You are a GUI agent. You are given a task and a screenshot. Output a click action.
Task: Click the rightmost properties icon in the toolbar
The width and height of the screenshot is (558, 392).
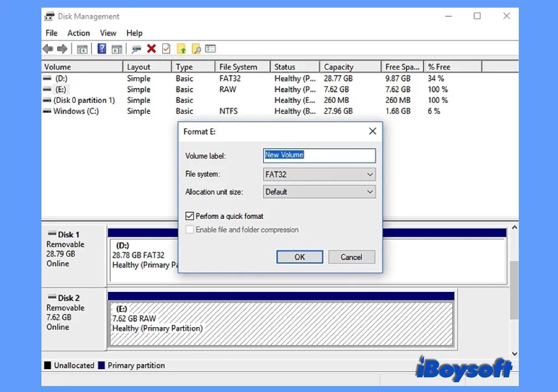point(210,48)
